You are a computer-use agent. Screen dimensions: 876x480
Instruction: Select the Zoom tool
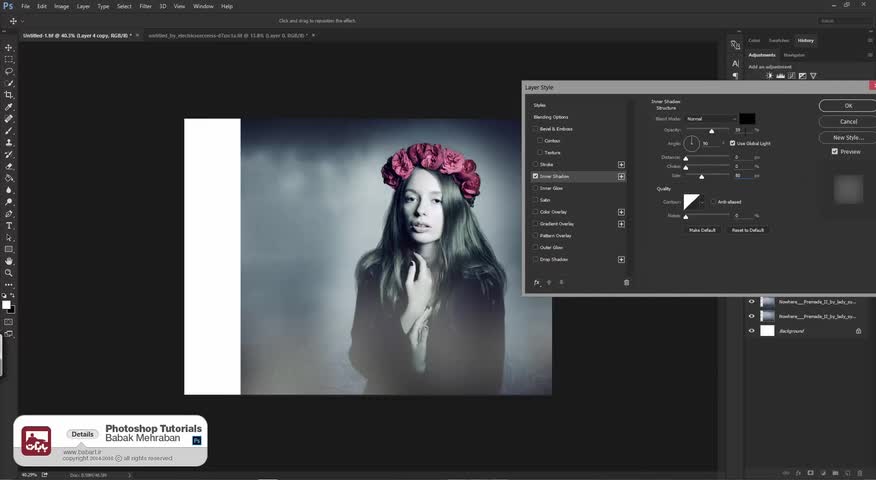9,273
